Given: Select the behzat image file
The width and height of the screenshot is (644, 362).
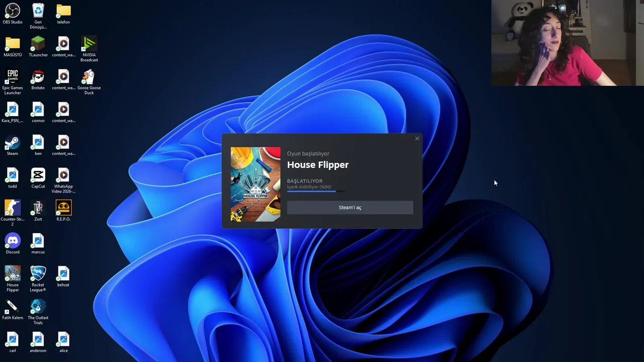Looking at the screenshot, I should click(63, 277).
